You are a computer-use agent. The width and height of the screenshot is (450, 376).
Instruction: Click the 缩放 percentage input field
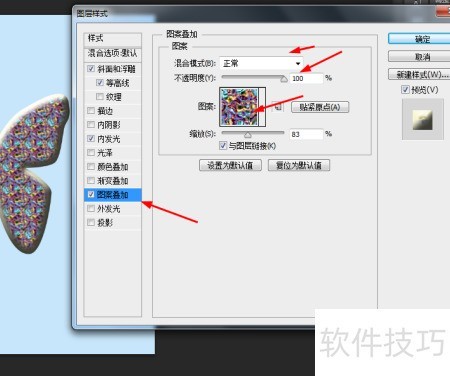[306, 134]
